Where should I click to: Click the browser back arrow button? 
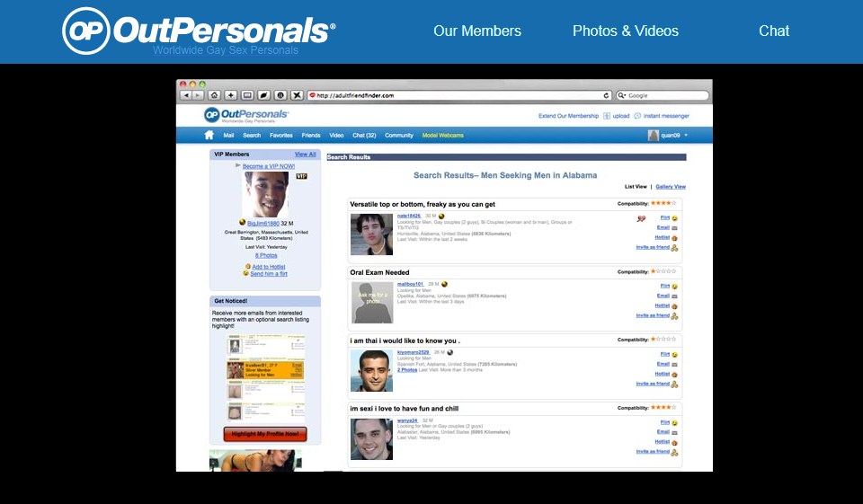(x=186, y=95)
